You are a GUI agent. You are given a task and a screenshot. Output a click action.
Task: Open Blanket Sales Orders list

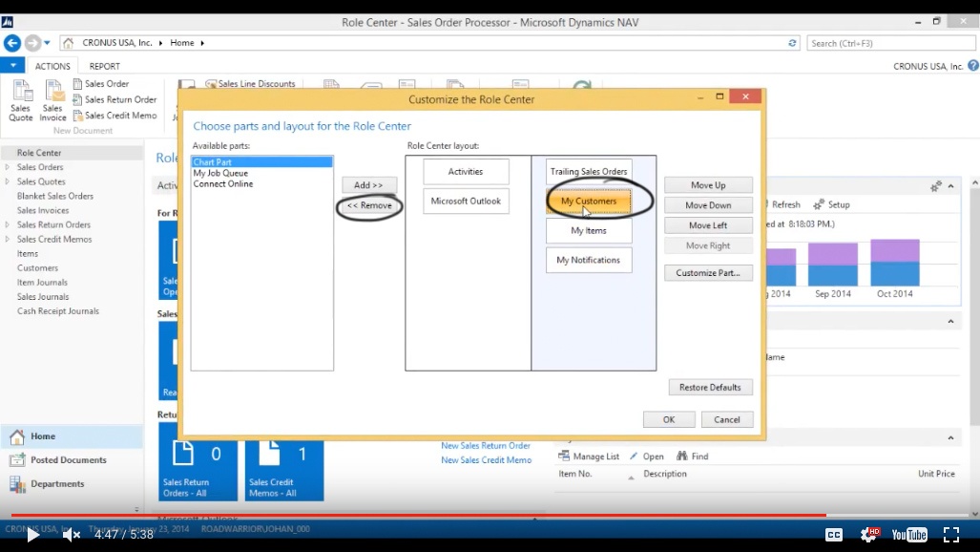55,196
